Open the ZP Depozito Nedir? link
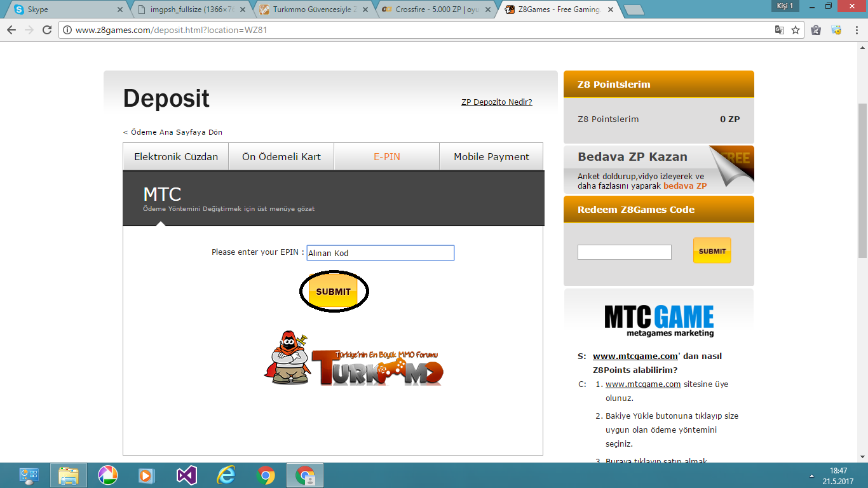Image resolution: width=868 pixels, height=488 pixels. pyautogui.click(x=497, y=102)
